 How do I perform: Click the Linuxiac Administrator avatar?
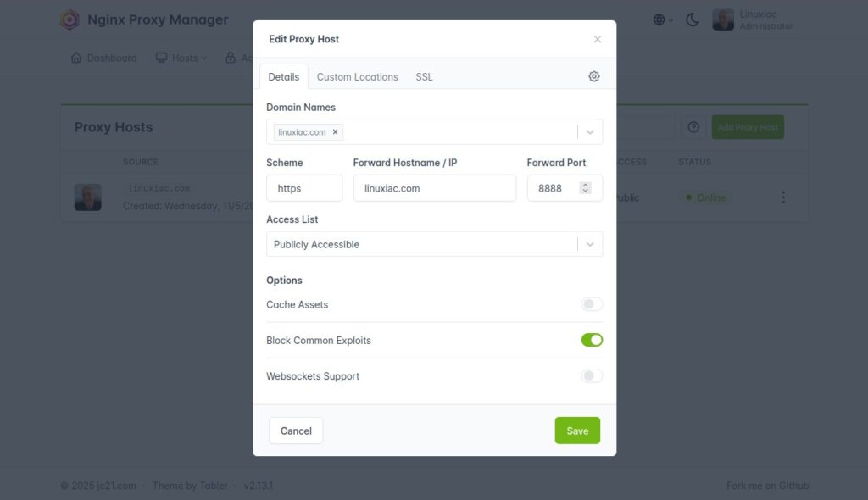click(x=723, y=19)
